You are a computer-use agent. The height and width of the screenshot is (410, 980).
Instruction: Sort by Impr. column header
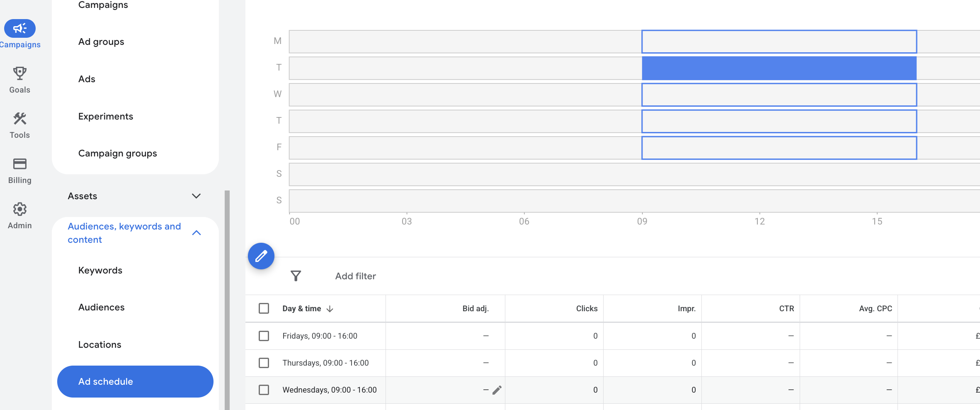click(686, 308)
